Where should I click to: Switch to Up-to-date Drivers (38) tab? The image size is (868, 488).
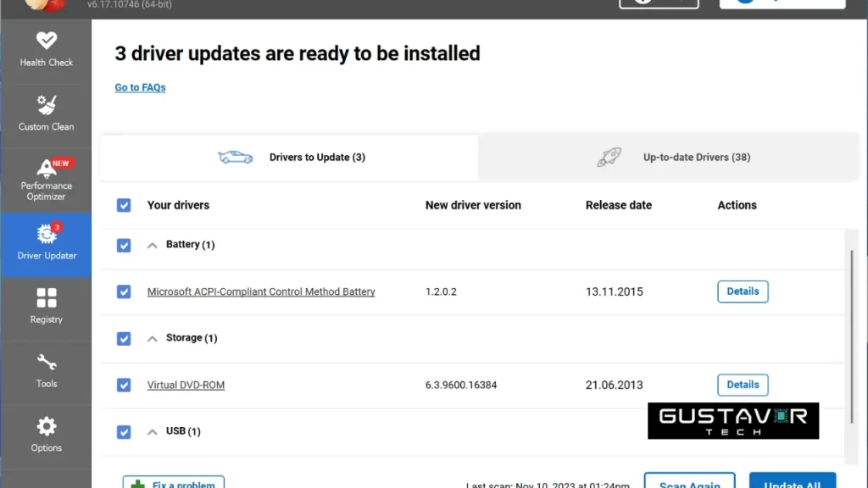[669, 157]
